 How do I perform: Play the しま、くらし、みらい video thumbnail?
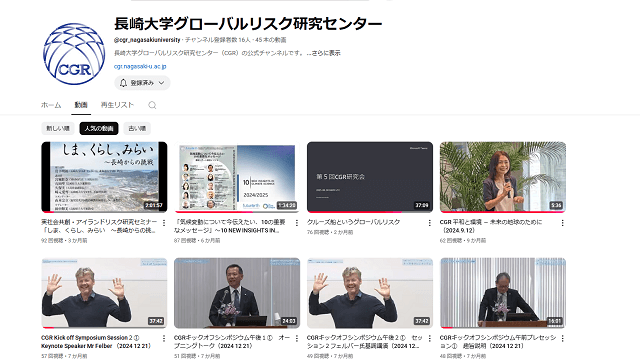coord(104,177)
